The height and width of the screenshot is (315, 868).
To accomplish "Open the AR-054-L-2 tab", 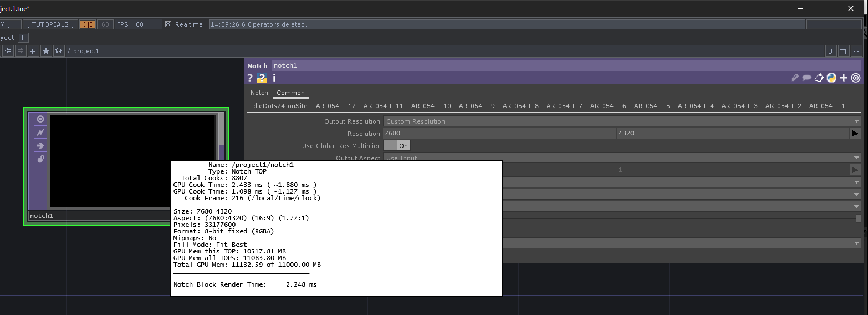I will [x=783, y=106].
